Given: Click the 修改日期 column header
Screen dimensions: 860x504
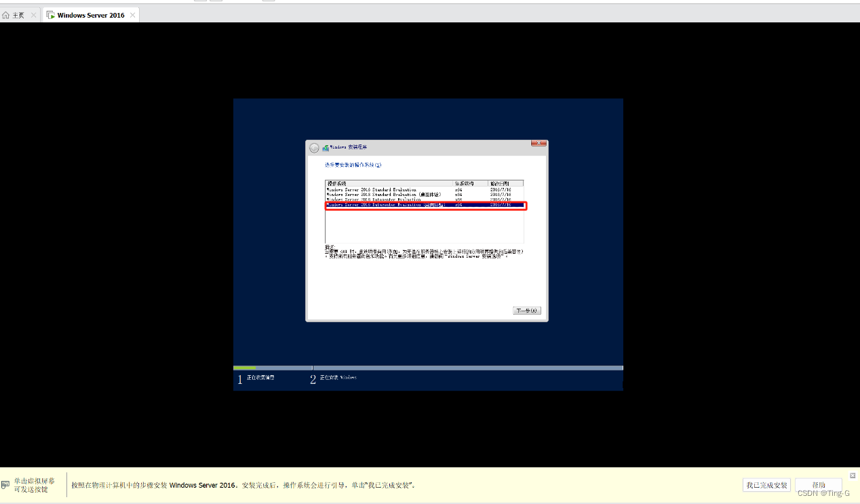Looking at the screenshot, I should (505, 184).
